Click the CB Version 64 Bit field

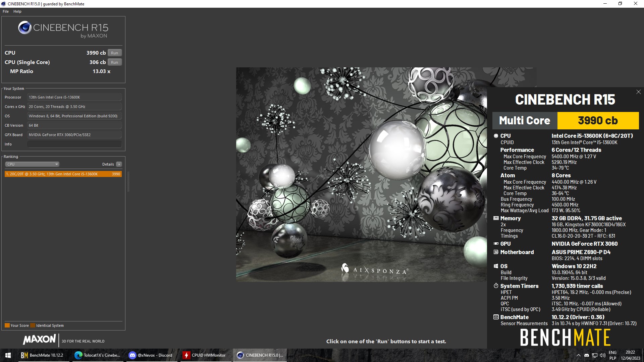(74, 125)
